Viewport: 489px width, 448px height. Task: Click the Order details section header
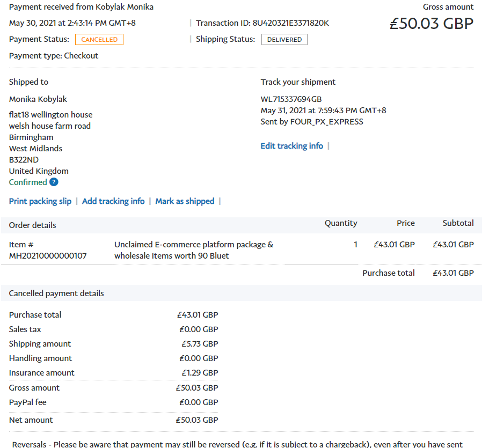(x=33, y=225)
